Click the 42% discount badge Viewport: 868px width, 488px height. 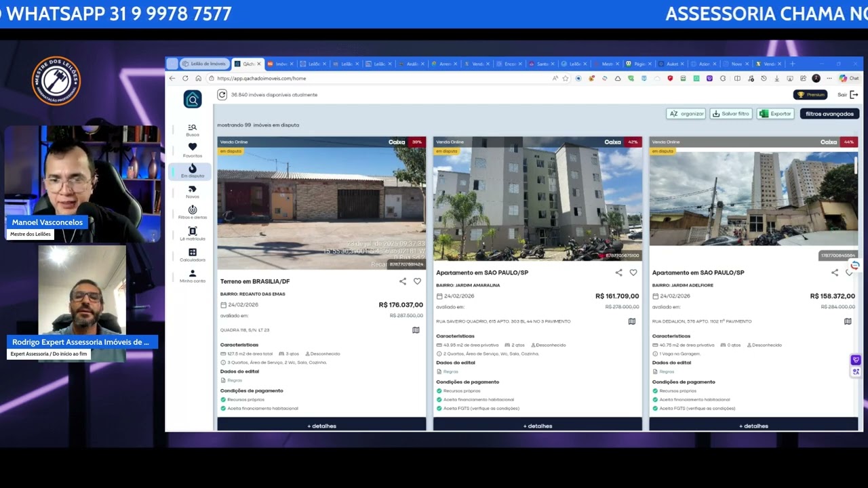click(x=633, y=142)
